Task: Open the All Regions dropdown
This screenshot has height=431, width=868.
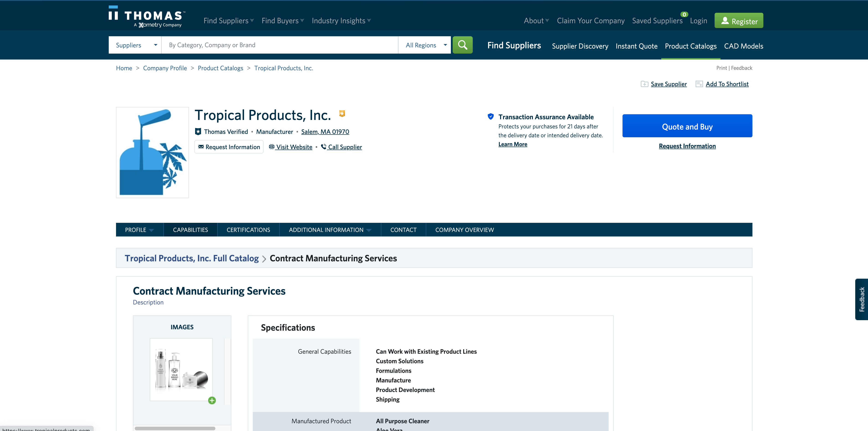Action: 425,45
